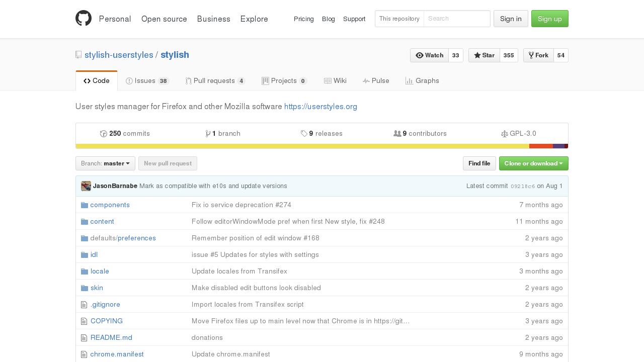644x362 pixels.
Task: Click the components folder icon
Action: pyautogui.click(x=85, y=205)
